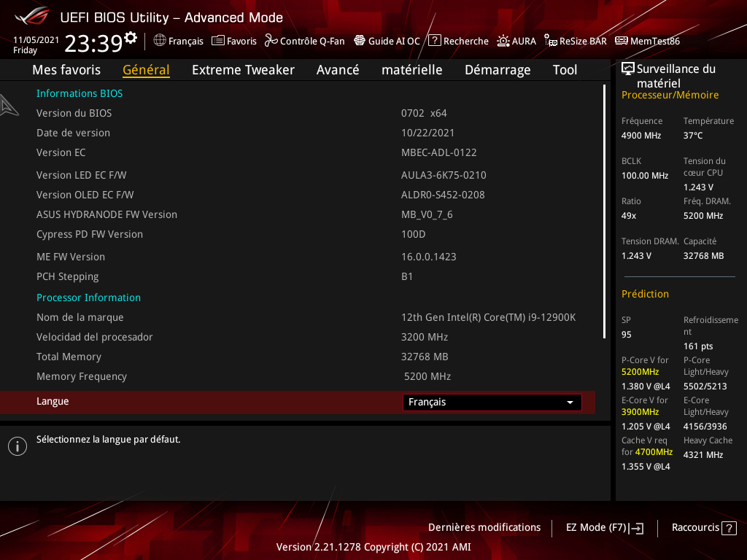Open the Langue dropdown
Viewport: 747px width, 560px height.
492,402
